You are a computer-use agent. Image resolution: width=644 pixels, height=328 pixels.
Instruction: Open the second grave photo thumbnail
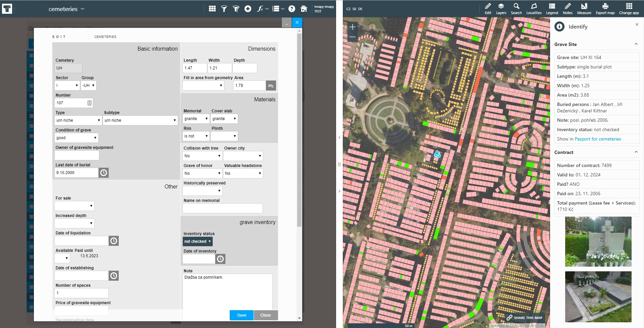click(x=598, y=297)
